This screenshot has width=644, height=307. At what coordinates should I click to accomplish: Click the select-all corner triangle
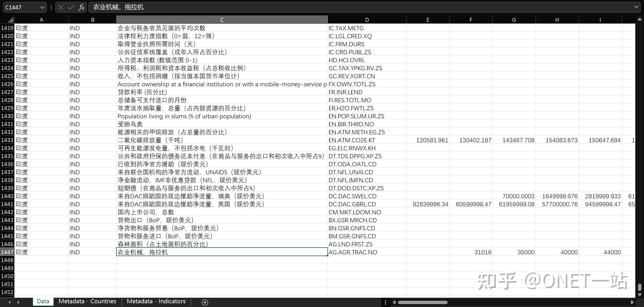10,20
